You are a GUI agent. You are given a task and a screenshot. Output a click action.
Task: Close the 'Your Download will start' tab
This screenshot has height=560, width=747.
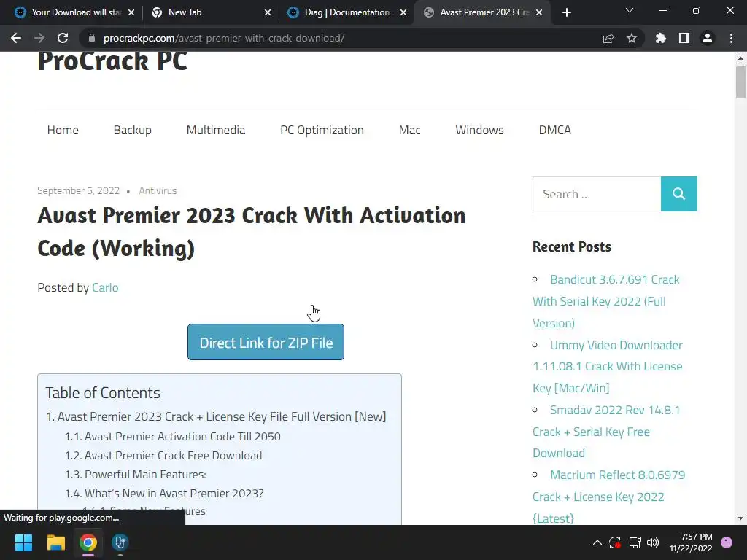coord(131,12)
